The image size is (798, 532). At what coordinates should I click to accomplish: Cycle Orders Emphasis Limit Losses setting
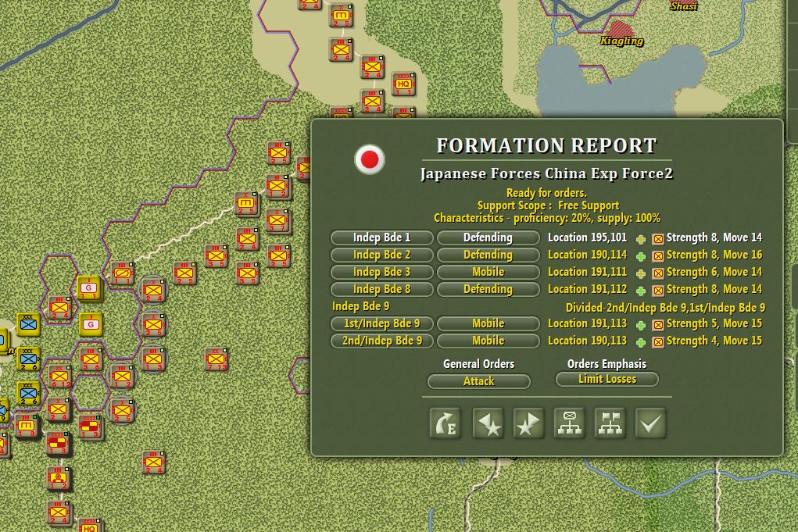click(607, 379)
